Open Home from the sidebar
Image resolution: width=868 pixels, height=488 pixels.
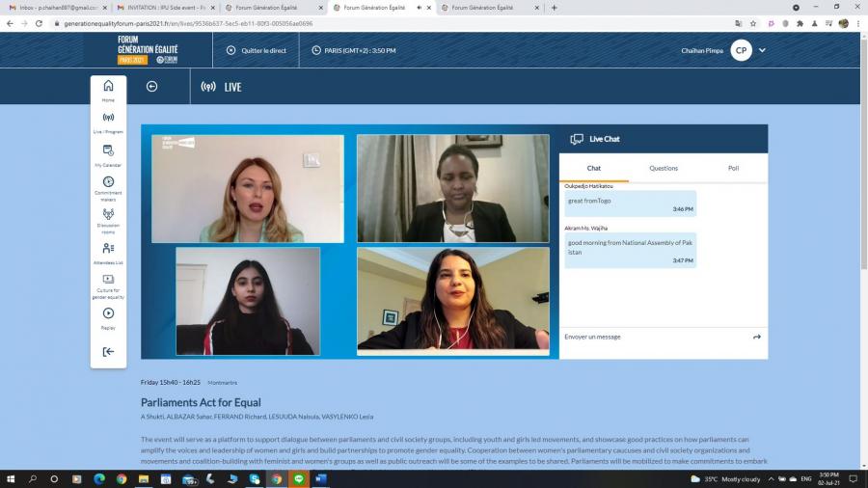[108, 89]
